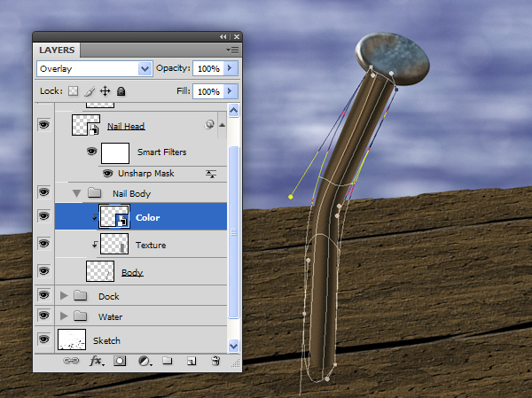Toggle visibility of Nail Head layer
532x398 pixels.
pos(43,124)
